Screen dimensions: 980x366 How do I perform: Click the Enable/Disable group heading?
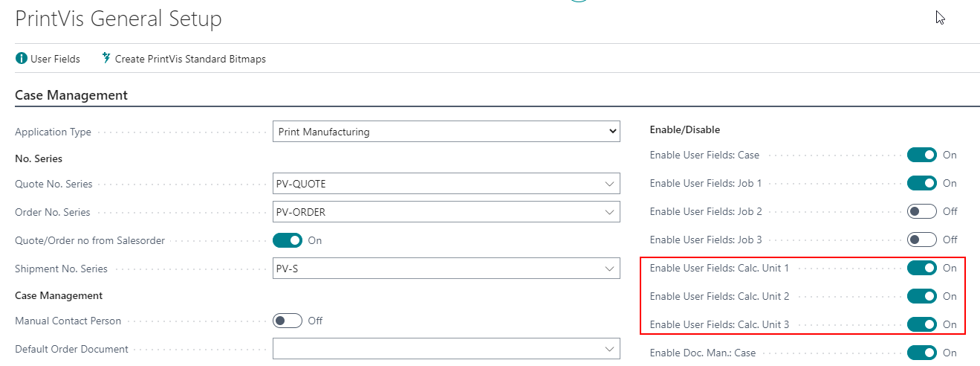[x=685, y=129]
